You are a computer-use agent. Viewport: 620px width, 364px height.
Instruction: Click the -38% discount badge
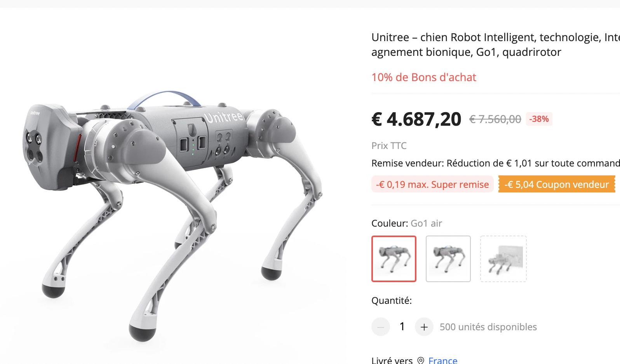(539, 119)
